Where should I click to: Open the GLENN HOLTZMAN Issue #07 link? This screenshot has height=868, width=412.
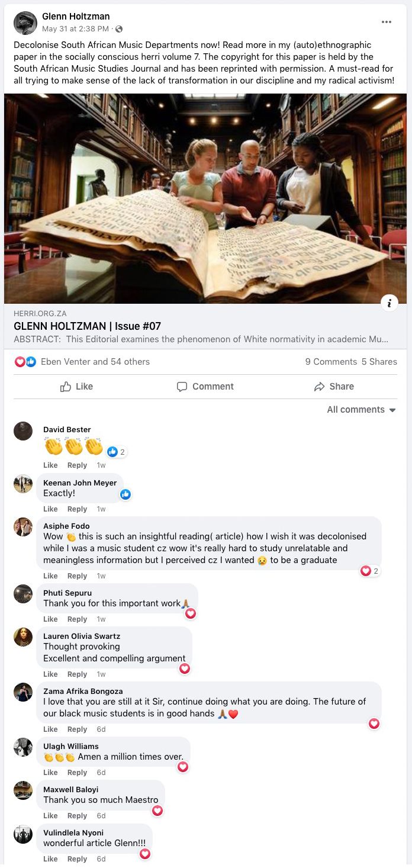(87, 326)
